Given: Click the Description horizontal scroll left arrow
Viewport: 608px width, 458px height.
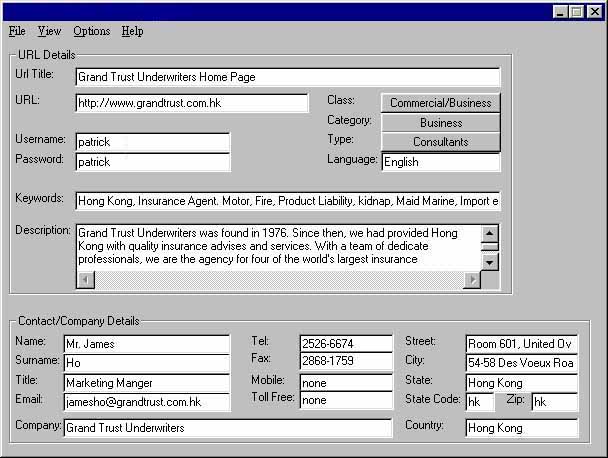Looking at the screenshot, I should tap(85, 280).
